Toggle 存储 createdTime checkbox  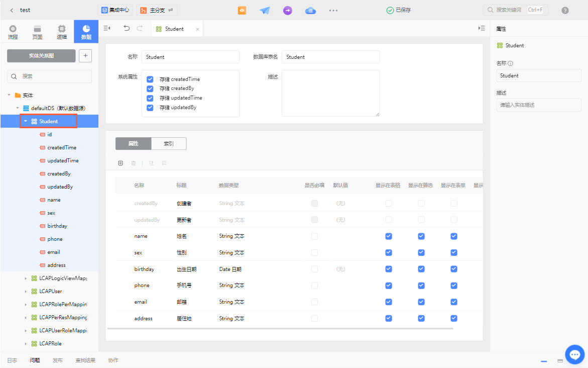pos(150,79)
